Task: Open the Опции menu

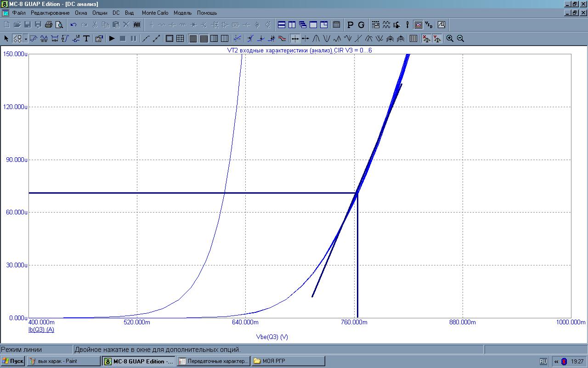Action: point(100,13)
